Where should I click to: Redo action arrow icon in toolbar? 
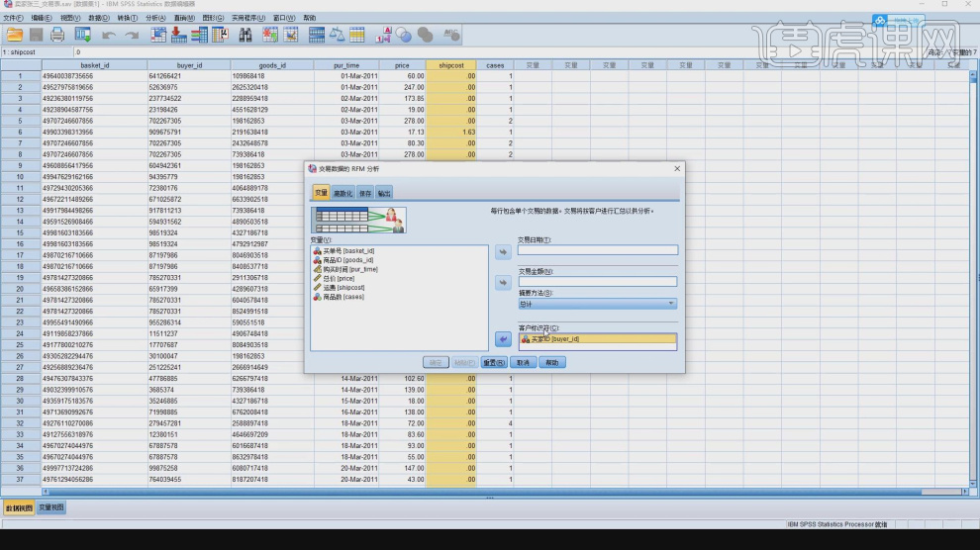click(x=132, y=36)
